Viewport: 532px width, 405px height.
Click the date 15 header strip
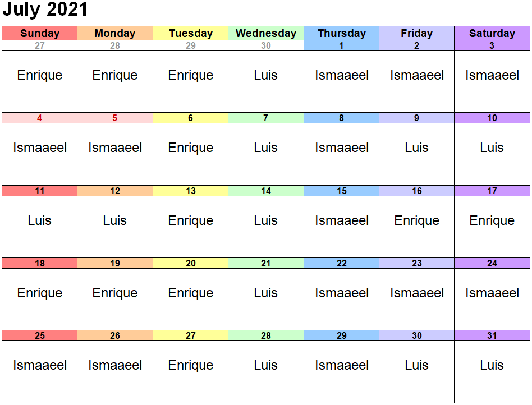coord(341,191)
